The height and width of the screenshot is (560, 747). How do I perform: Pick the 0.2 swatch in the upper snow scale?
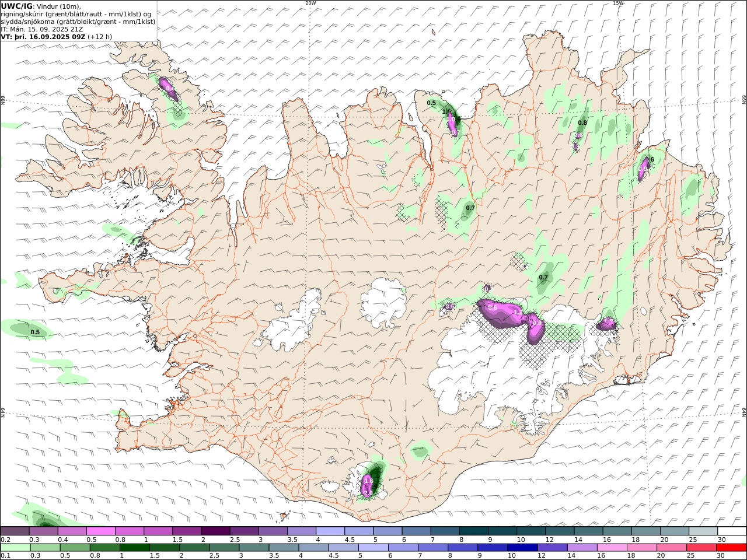15,531
